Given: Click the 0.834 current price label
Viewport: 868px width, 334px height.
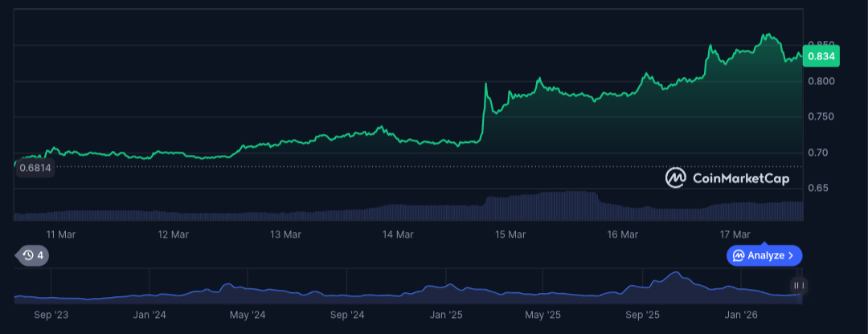Looking at the screenshot, I should (x=821, y=56).
